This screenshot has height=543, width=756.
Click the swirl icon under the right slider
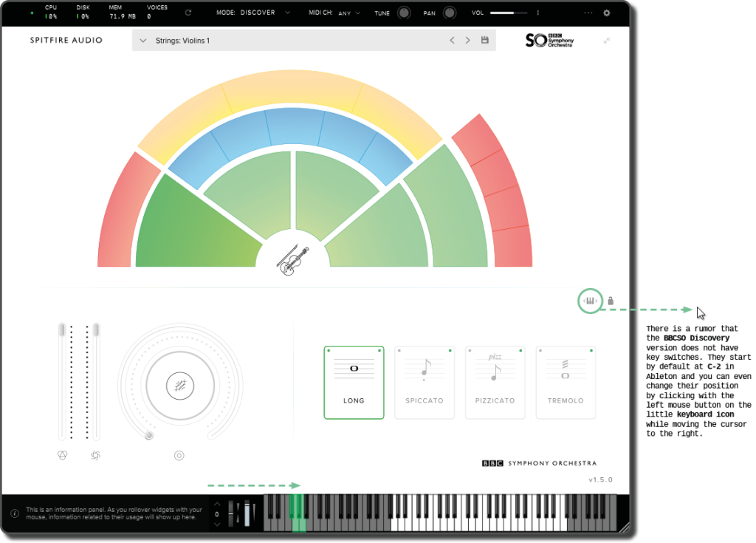[x=95, y=455]
